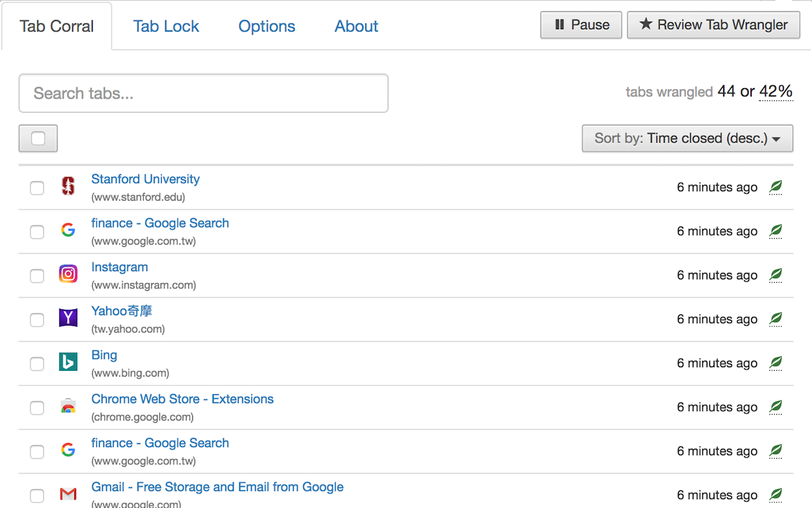
Task: Click the Gmail favicon
Action: click(x=68, y=493)
